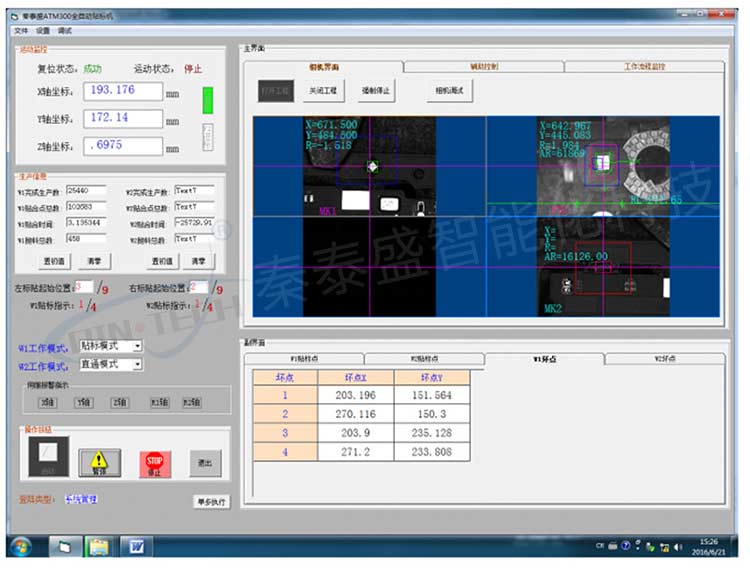750x571 pixels.
Task: Open the 文件 menu
Action: [x=21, y=30]
